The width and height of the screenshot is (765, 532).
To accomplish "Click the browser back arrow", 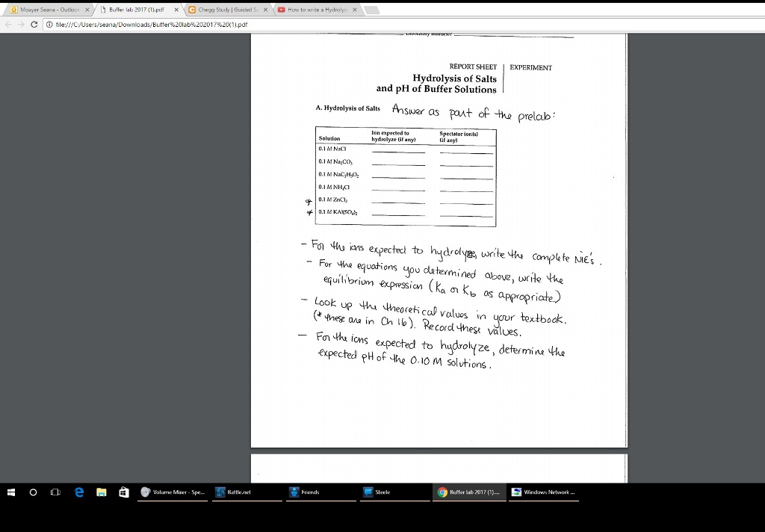I will [x=7, y=24].
